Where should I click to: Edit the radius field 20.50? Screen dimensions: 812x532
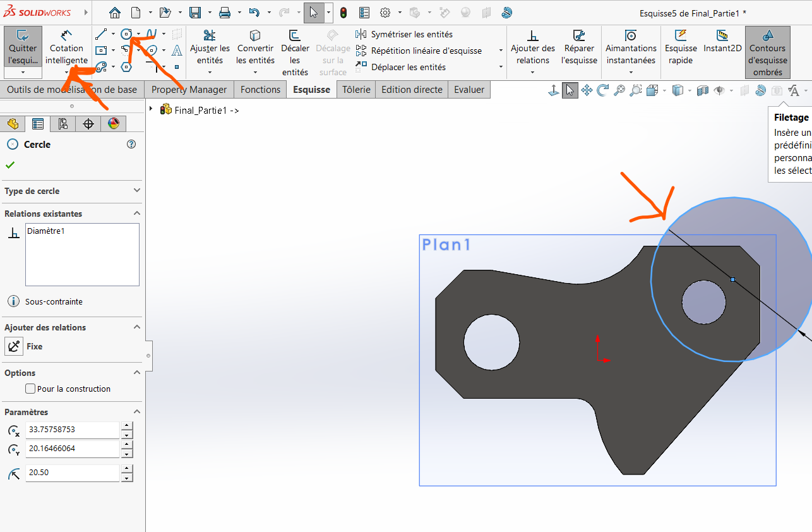pos(73,473)
